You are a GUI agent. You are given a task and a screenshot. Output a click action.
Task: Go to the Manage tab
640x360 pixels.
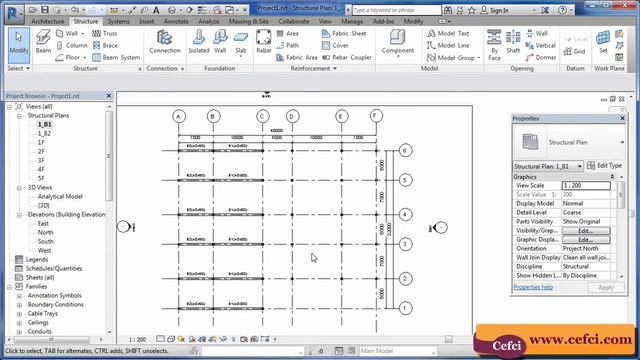click(x=352, y=21)
